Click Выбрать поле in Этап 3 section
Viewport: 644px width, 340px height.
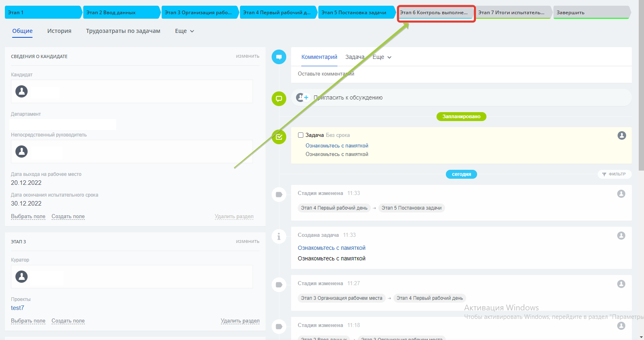[x=28, y=321]
